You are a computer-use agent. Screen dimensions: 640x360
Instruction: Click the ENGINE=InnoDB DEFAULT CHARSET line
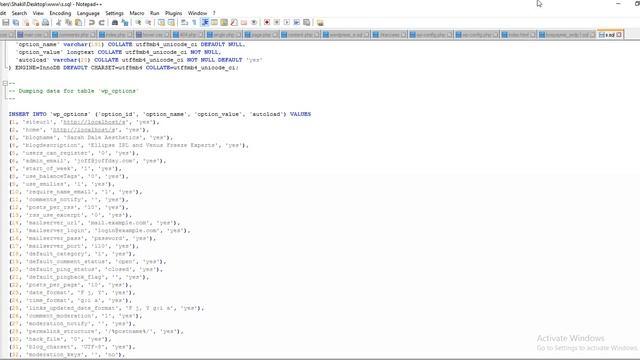124,68
